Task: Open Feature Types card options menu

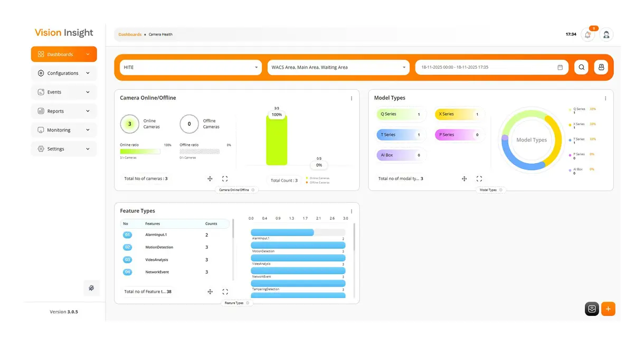Action: pos(352,211)
